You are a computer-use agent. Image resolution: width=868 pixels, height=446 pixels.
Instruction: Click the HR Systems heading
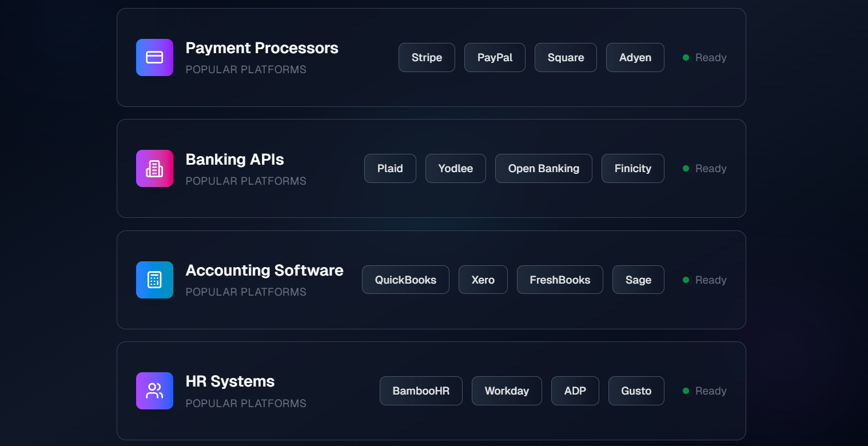coord(230,381)
